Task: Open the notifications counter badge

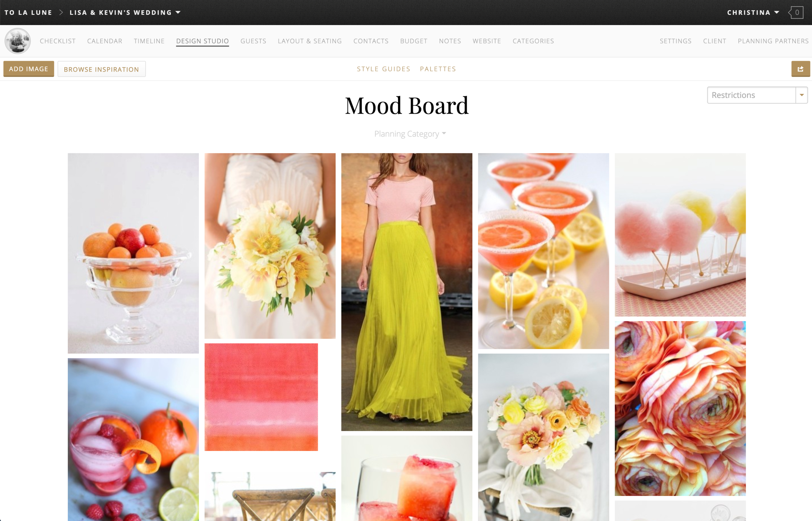Action: coord(797,12)
